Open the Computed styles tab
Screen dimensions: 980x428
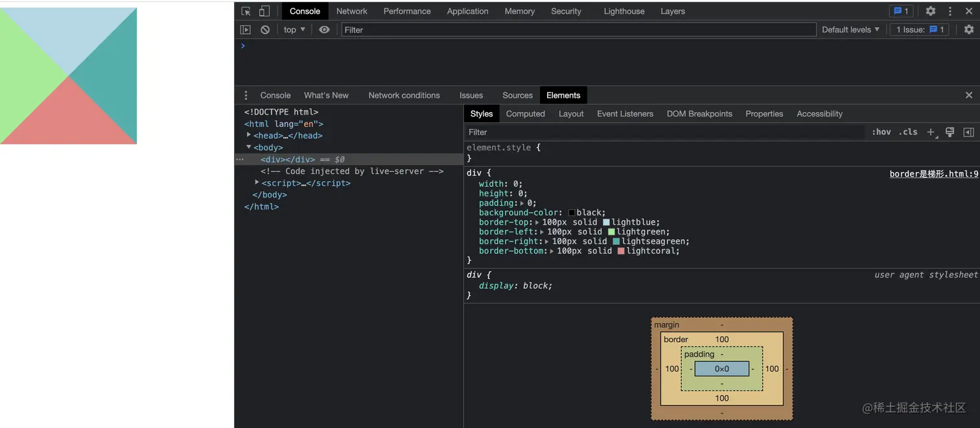coord(525,114)
